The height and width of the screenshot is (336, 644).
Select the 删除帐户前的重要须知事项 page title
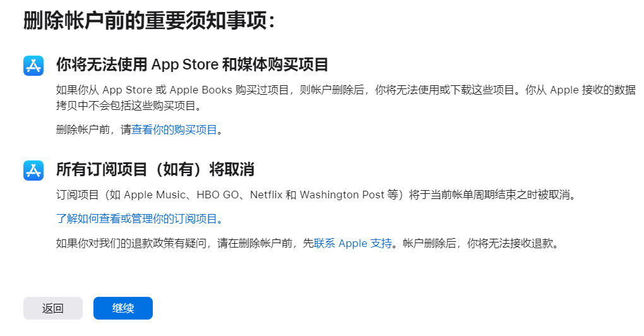(x=149, y=20)
